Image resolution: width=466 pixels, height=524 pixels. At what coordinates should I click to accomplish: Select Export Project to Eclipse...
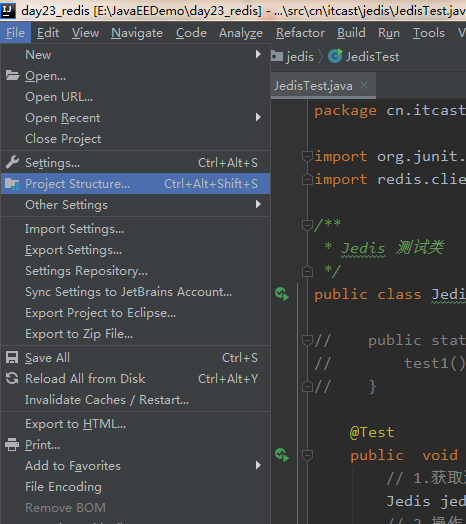(x=135, y=313)
